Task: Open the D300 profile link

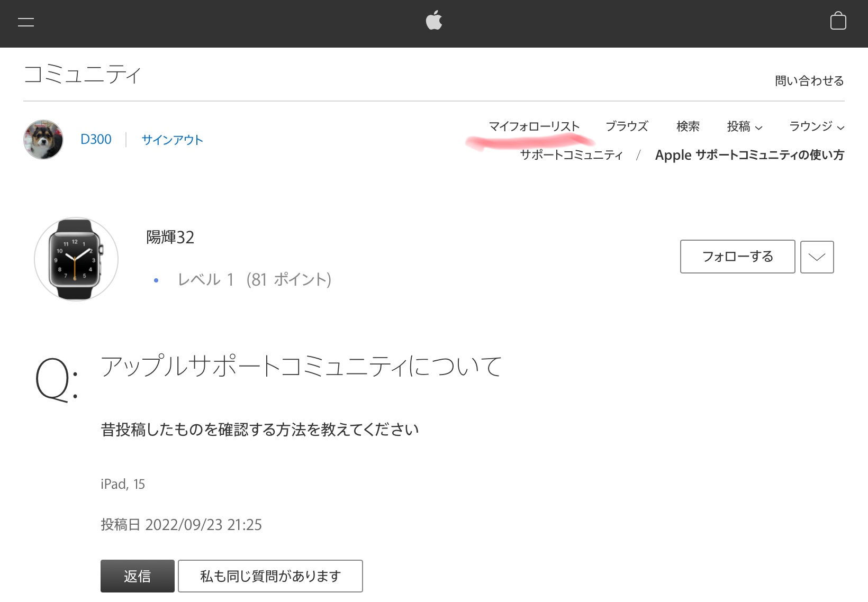Action: [x=96, y=140]
